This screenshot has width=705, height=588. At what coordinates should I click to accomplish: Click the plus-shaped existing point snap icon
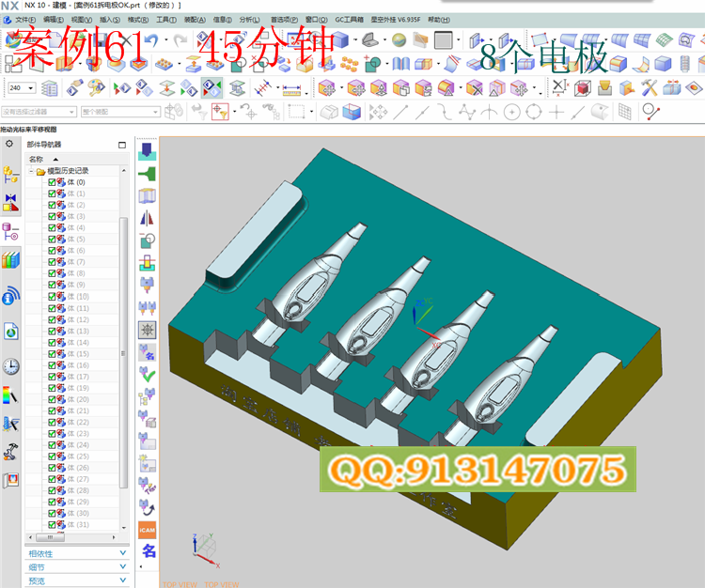[556, 112]
